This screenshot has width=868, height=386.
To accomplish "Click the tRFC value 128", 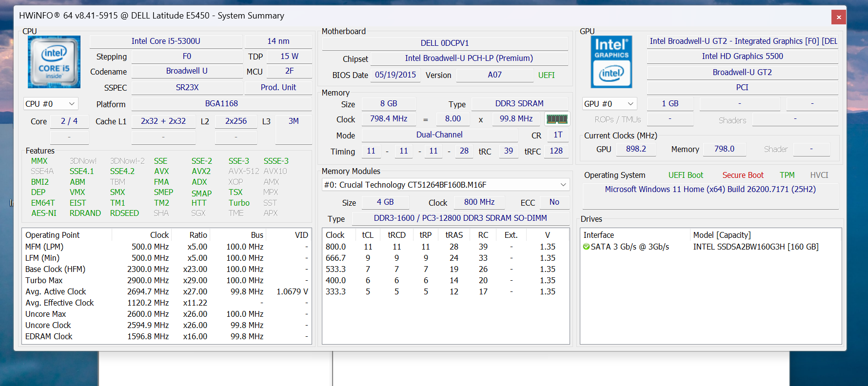I will click(556, 151).
